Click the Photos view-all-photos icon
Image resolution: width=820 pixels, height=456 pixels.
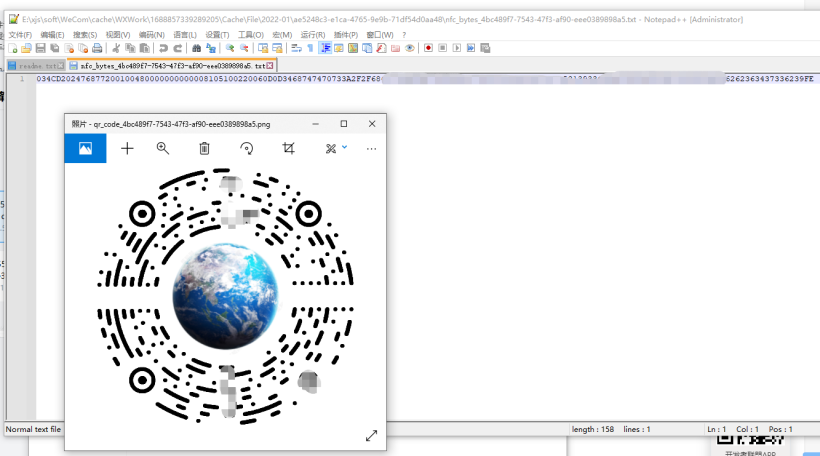(x=85, y=149)
